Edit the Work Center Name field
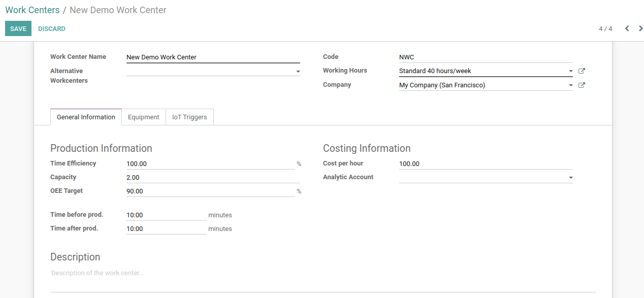 pos(213,57)
